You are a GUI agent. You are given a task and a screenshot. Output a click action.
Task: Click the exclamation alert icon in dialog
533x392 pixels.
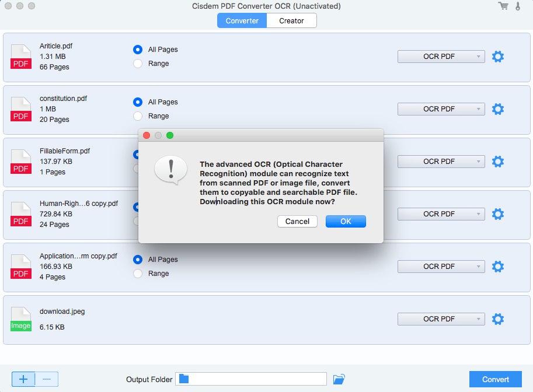170,170
